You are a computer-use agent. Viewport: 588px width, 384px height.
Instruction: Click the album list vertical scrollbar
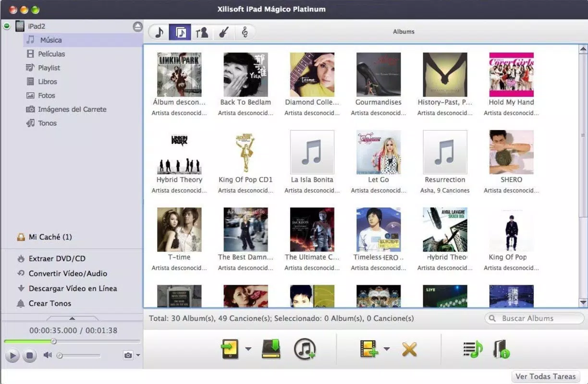pyautogui.click(x=583, y=135)
